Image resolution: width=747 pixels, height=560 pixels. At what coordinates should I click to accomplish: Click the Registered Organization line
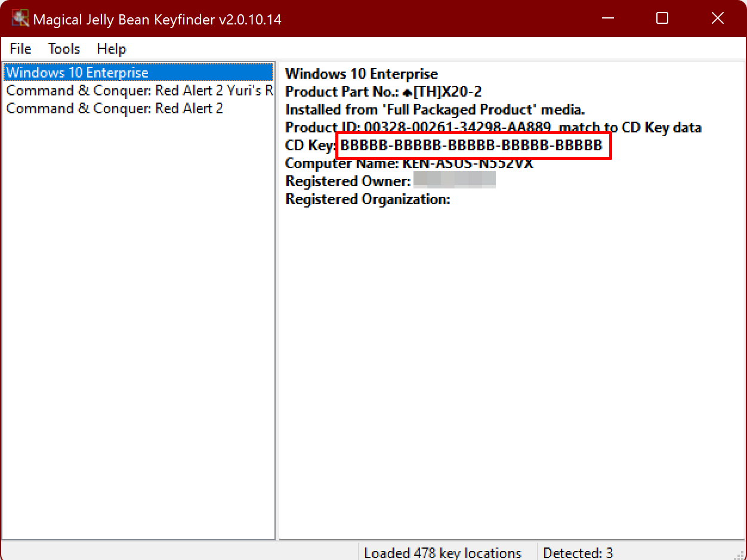point(368,199)
